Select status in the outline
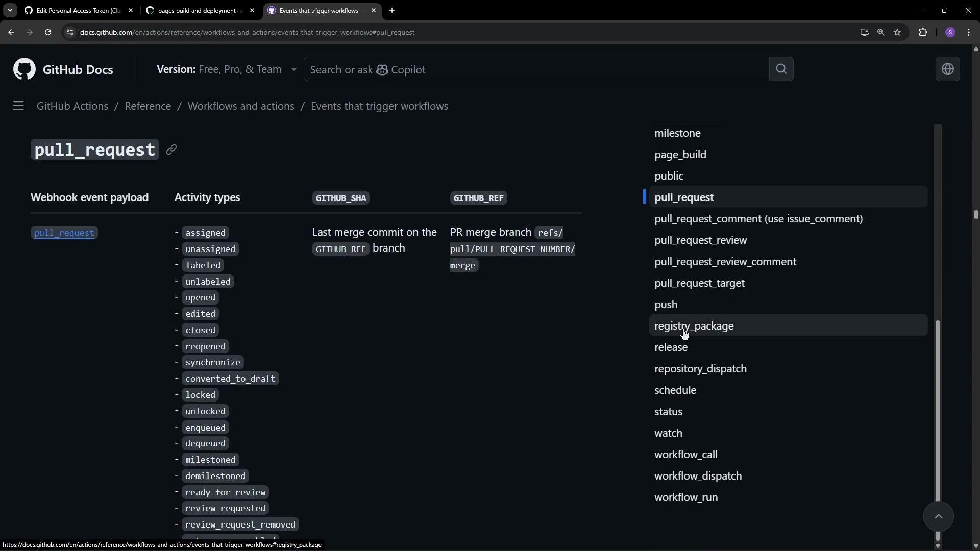The height and width of the screenshot is (551, 980). 668,412
